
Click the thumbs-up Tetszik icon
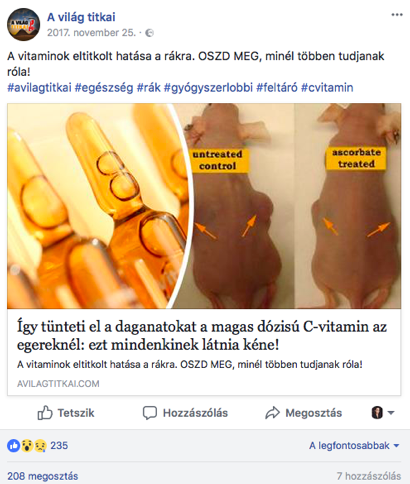click(x=45, y=413)
